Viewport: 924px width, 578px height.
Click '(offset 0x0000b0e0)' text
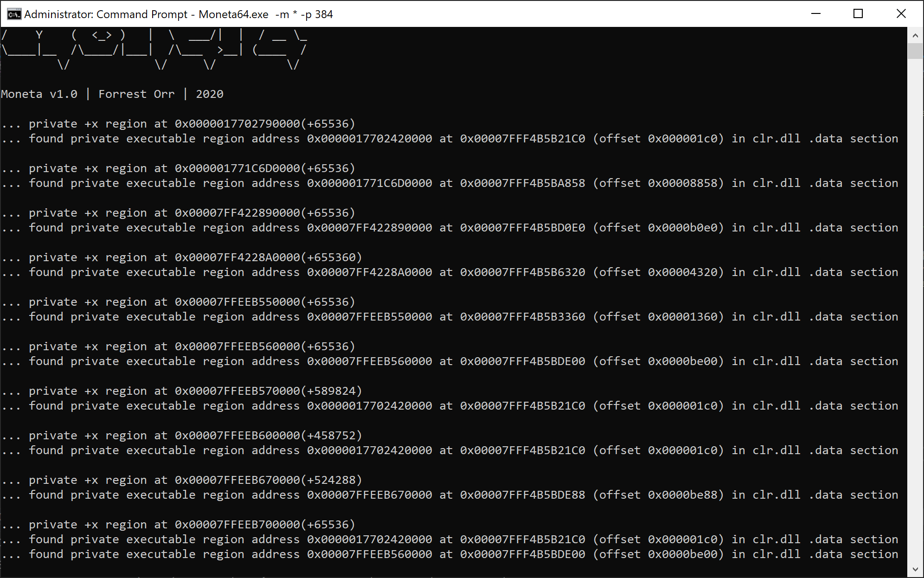tap(659, 228)
